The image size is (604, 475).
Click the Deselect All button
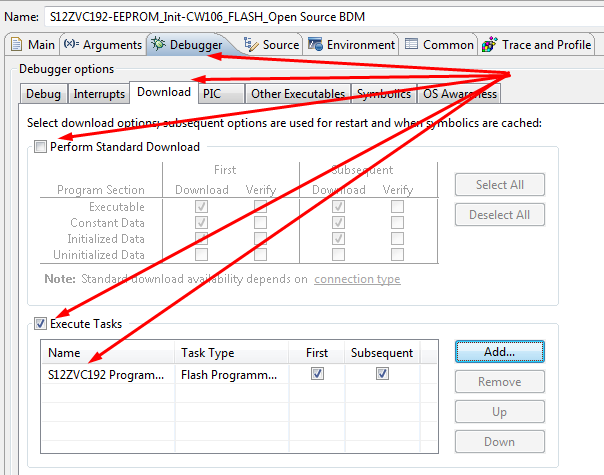500,215
